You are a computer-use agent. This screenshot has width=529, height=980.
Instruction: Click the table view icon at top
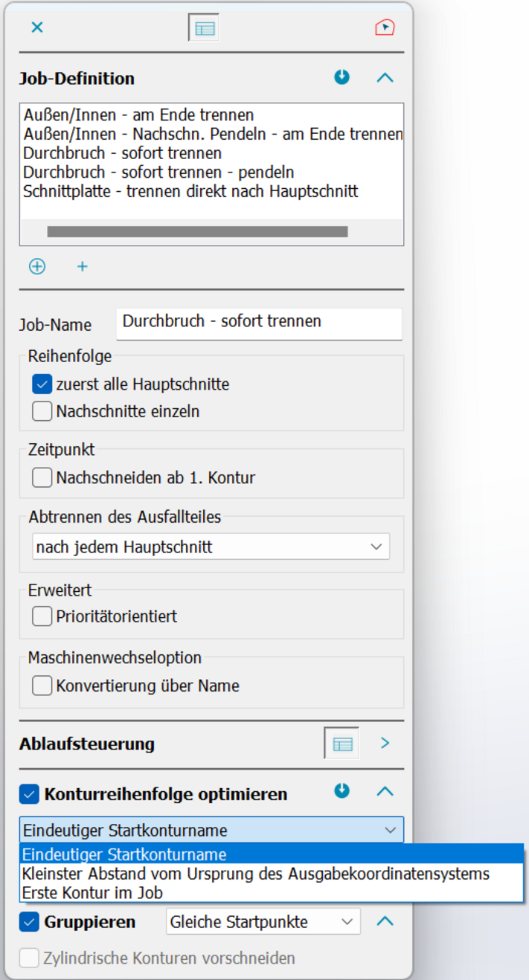click(x=204, y=29)
